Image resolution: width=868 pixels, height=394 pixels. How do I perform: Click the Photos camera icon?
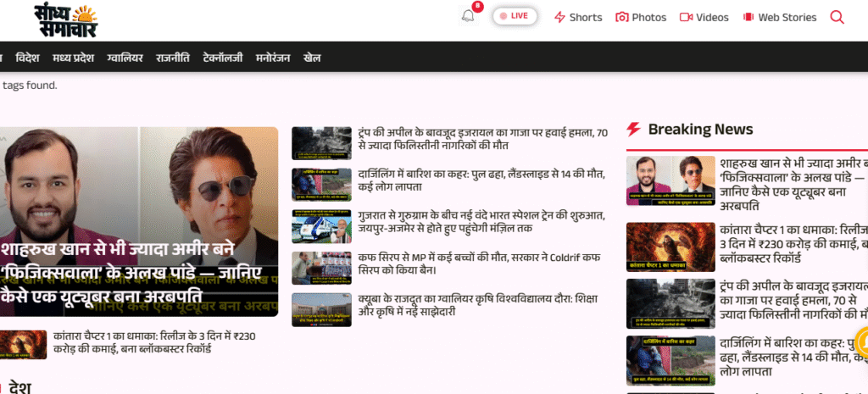pyautogui.click(x=622, y=17)
